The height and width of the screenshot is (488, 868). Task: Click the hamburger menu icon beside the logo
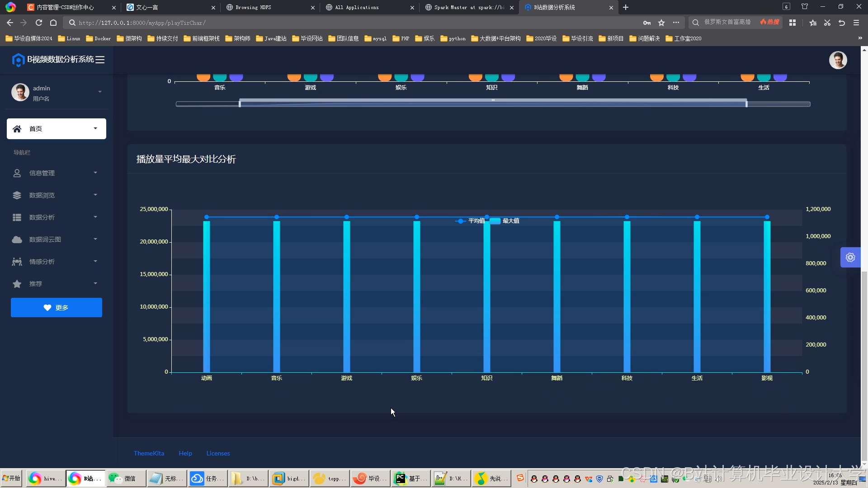pyautogui.click(x=100, y=60)
